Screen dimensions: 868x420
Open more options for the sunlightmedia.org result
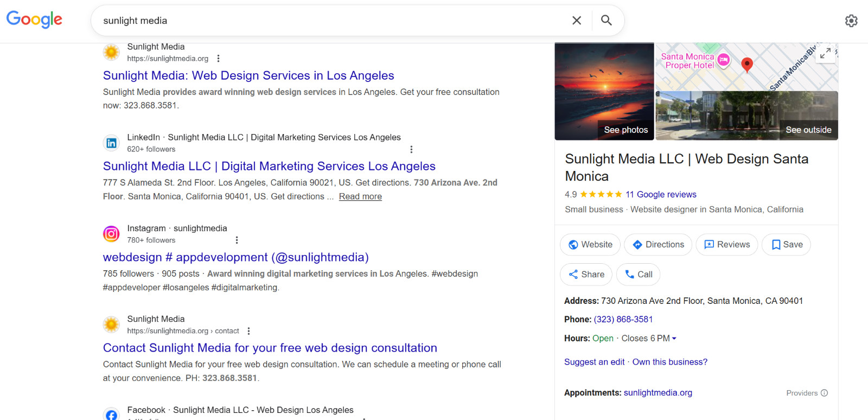[218, 59]
